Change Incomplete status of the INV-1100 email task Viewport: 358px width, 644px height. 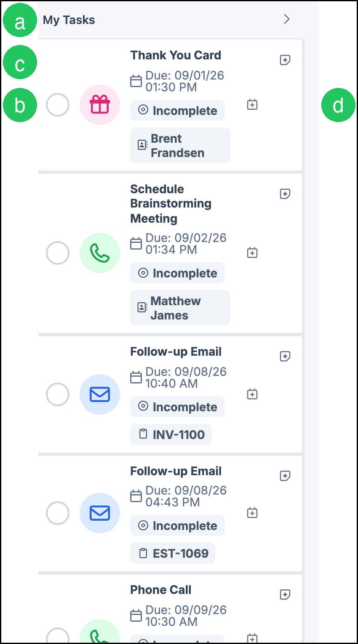177,407
